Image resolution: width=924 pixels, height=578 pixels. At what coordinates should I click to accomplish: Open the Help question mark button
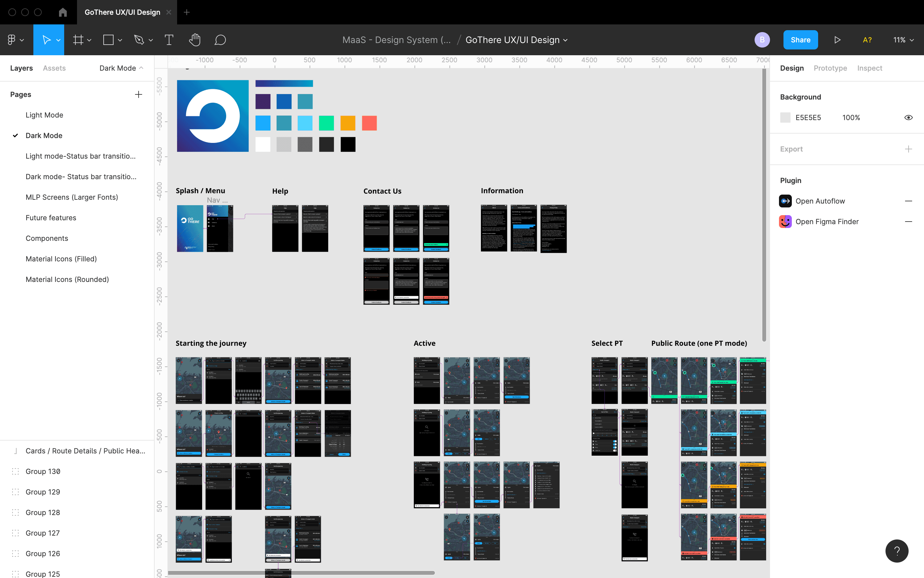(897, 551)
